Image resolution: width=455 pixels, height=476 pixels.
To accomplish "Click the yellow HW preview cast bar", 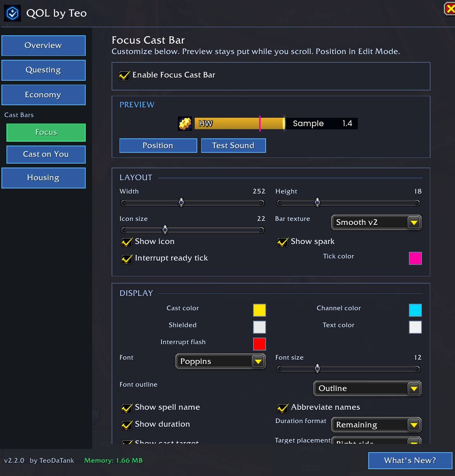I will [x=240, y=124].
